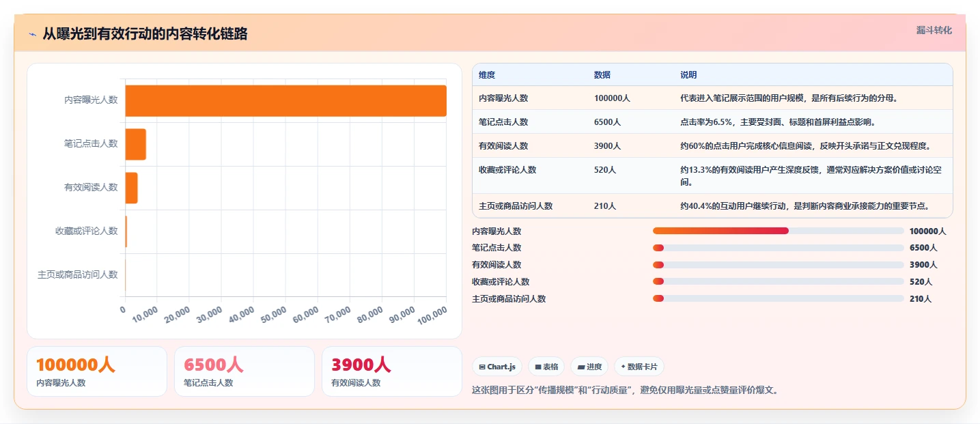Click the 有效阅读人数 progress bar

(x=778, y=265)
